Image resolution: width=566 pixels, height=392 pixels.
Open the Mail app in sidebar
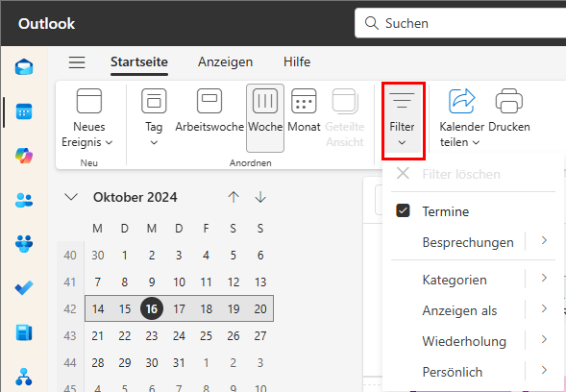pyautogui.click(x=24, y=67)
